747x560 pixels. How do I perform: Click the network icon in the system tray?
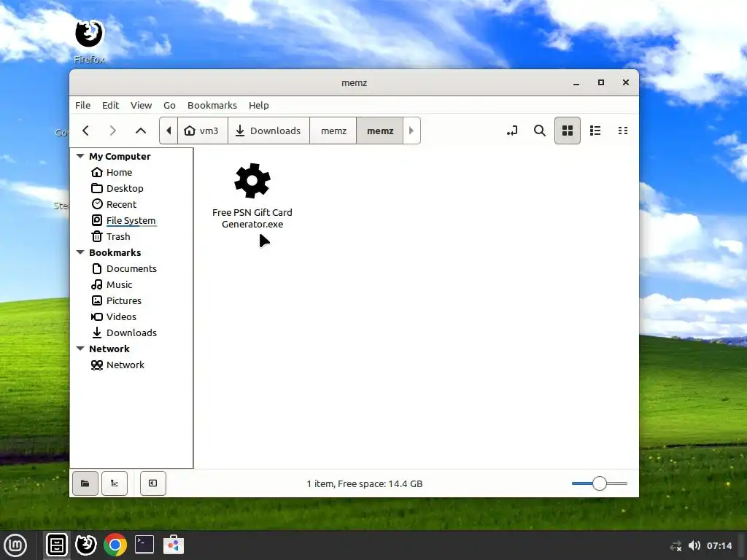(676, 545)
